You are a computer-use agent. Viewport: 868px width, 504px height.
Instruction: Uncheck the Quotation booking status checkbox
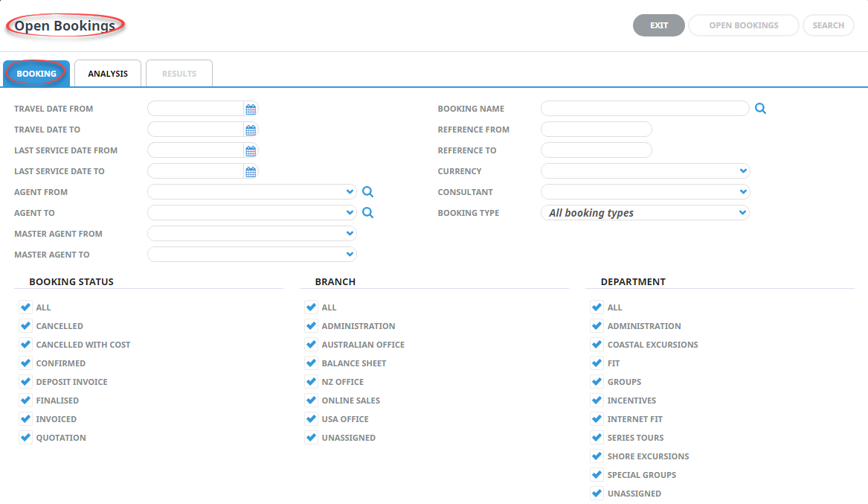[x=26, y=438]
